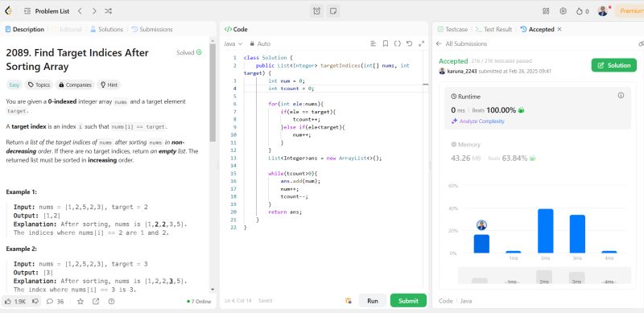This screenshot has width=644, height=313.
Task: Close the Accepted tab
Action: click(559, 29)
